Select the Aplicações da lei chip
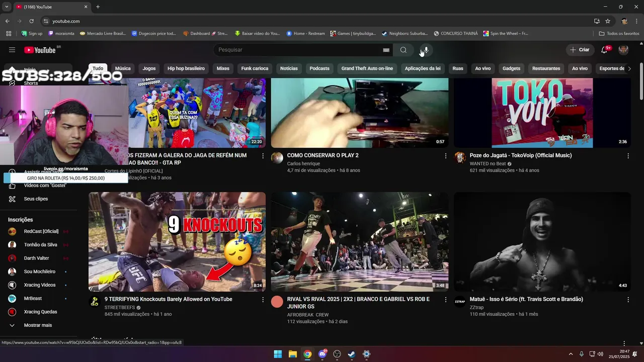Image resolution: width=644 pixels, height=362 pixels. tap(423, 68)
